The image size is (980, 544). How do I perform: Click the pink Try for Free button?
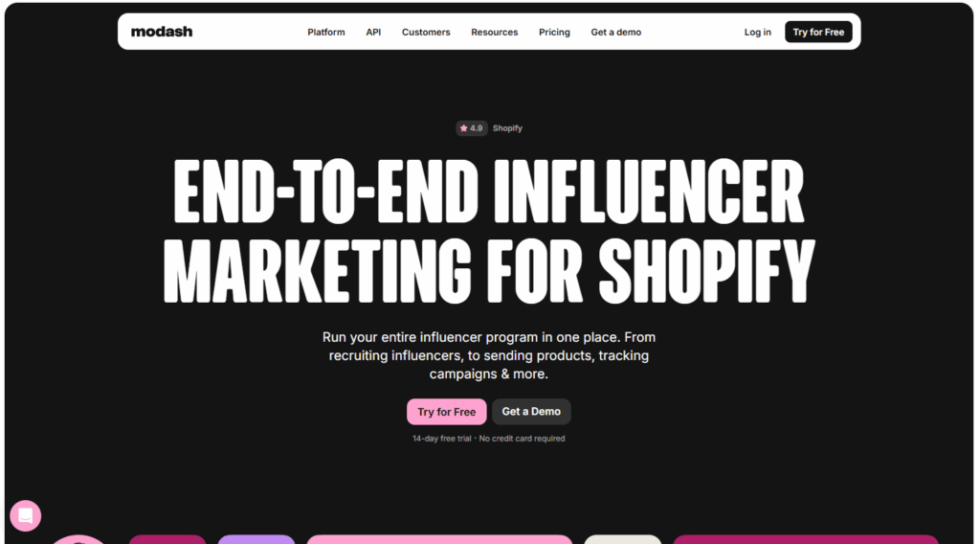click(446, 412)
